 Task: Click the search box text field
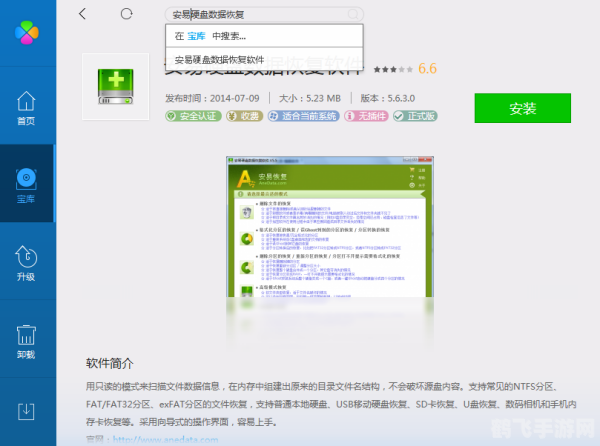[x=264, y=15]
